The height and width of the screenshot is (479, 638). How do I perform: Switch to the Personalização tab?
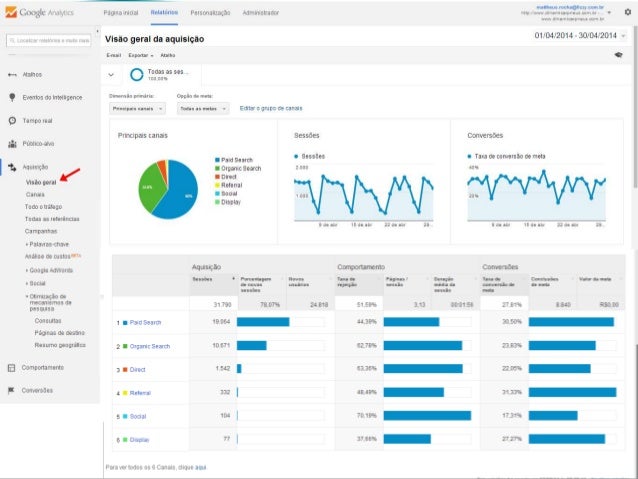210,12
